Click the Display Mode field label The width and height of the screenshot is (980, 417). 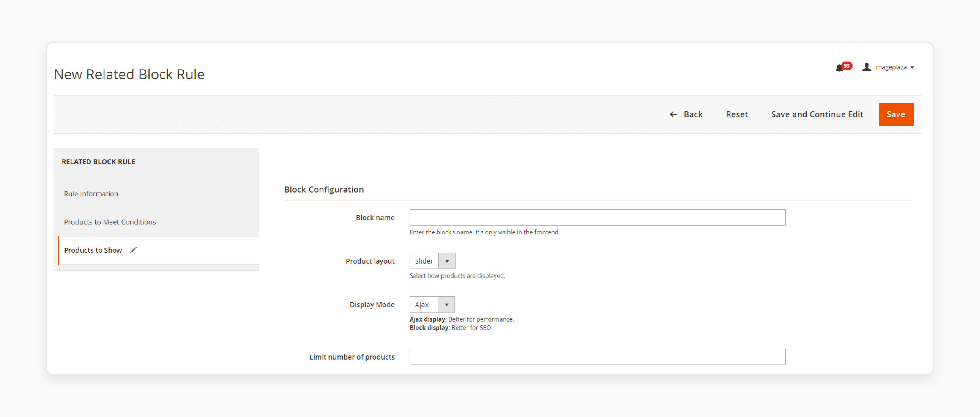point(372,304)
